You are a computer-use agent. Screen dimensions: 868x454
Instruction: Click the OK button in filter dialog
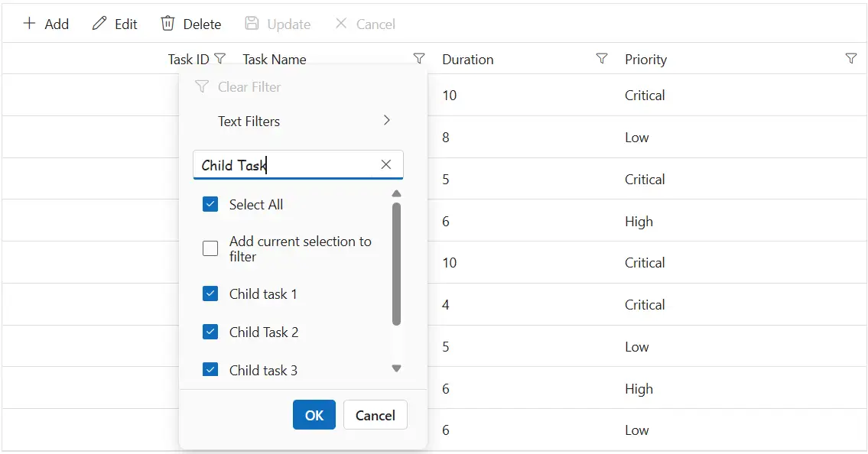pyautogui.click(x=314, y=415)
